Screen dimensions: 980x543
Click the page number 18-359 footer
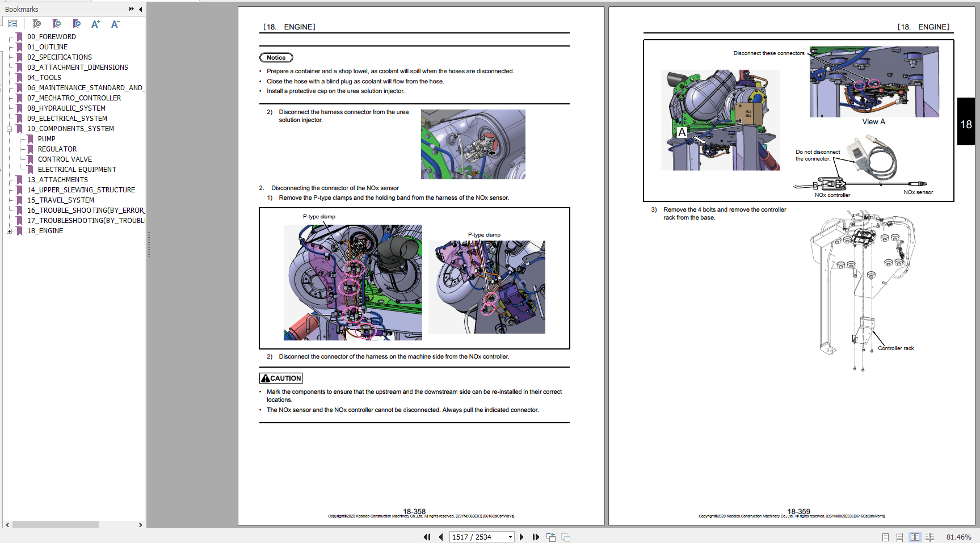pyautogui.click(x=798, y=511)
